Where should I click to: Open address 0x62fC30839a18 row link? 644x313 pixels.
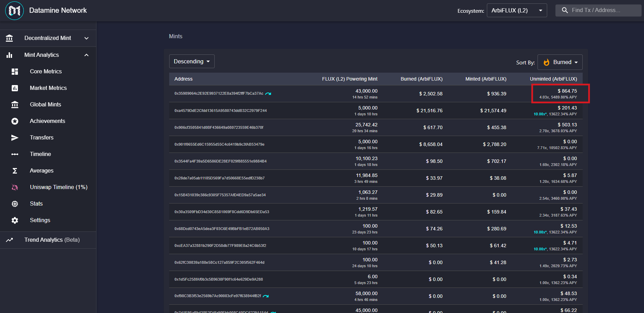click(x=219, y=262)
